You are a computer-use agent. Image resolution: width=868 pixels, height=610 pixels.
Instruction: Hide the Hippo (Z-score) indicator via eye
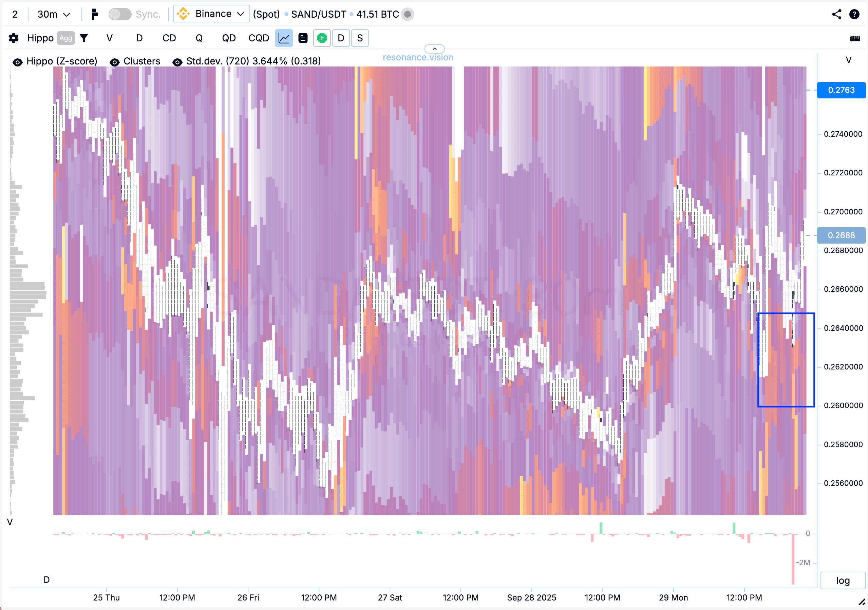(17, 62)
